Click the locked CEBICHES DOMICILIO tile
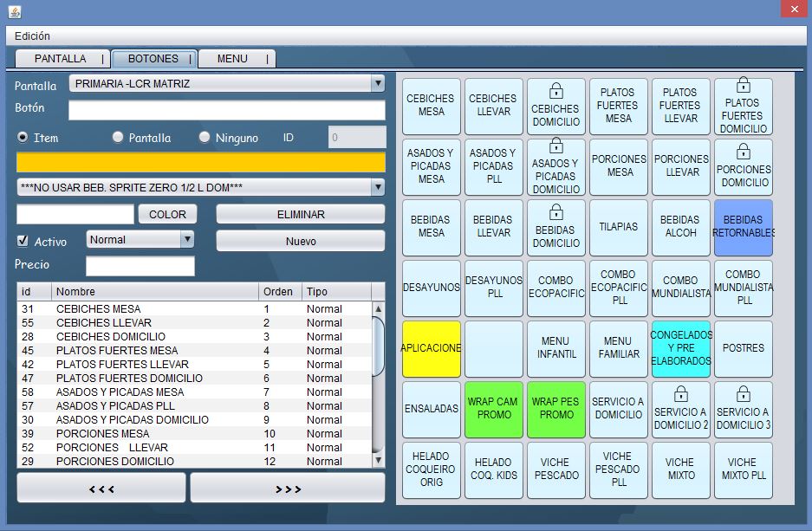The height and width of the screenshot is (531, 812). 555,107
